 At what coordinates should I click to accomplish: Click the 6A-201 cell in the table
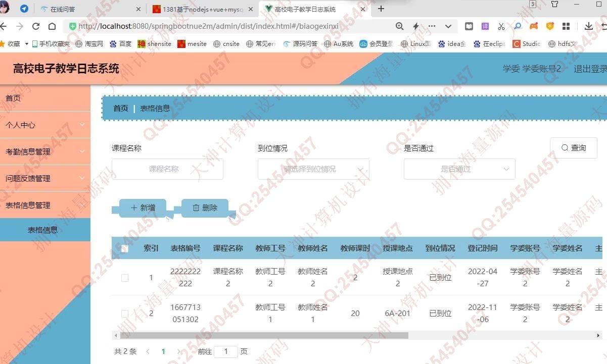click(x=398, y=314)
